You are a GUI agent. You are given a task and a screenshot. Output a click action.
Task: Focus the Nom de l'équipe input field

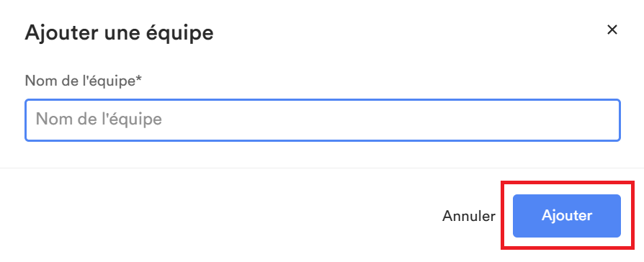point(323,120)
